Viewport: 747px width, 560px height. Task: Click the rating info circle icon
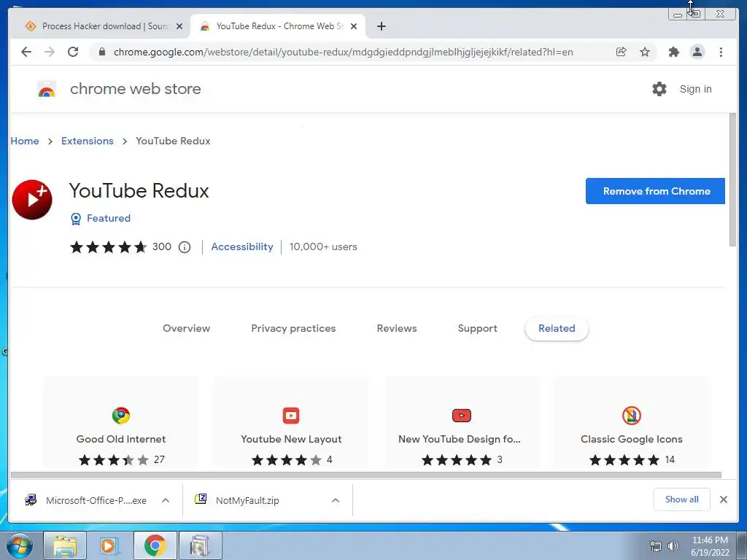[x=185, y=247]
